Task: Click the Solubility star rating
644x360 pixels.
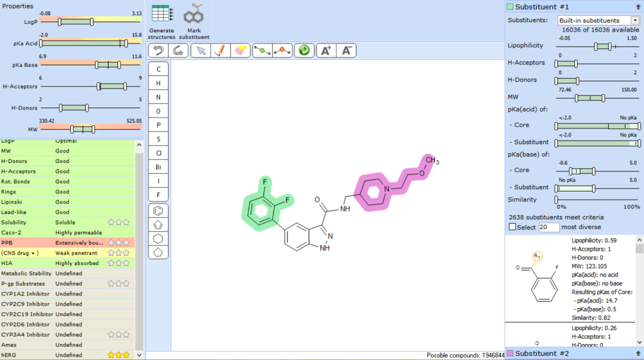Action: click(x=119, y=222)
